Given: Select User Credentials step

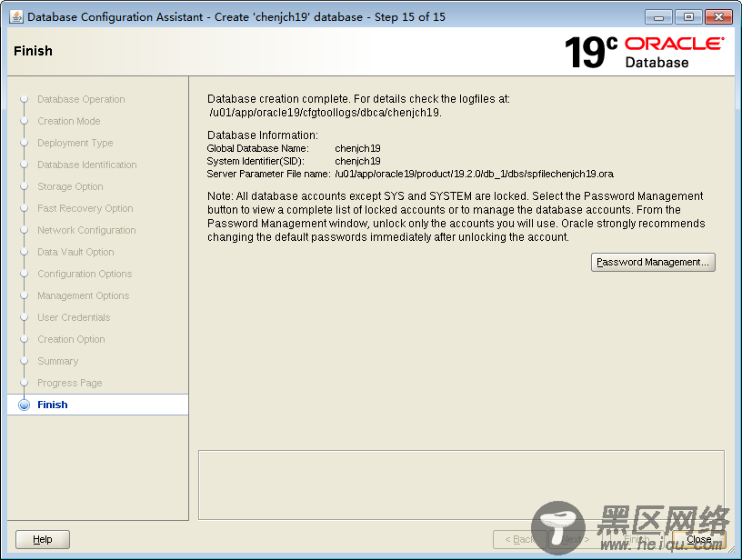Looking at the screenshot, I should click(x=74, y=317).
